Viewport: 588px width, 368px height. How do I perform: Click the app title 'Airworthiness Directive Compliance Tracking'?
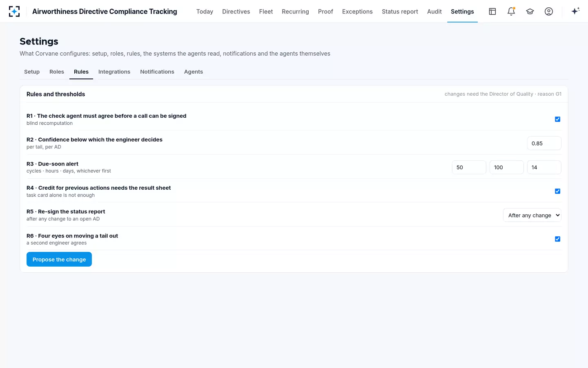pos(105,11)
